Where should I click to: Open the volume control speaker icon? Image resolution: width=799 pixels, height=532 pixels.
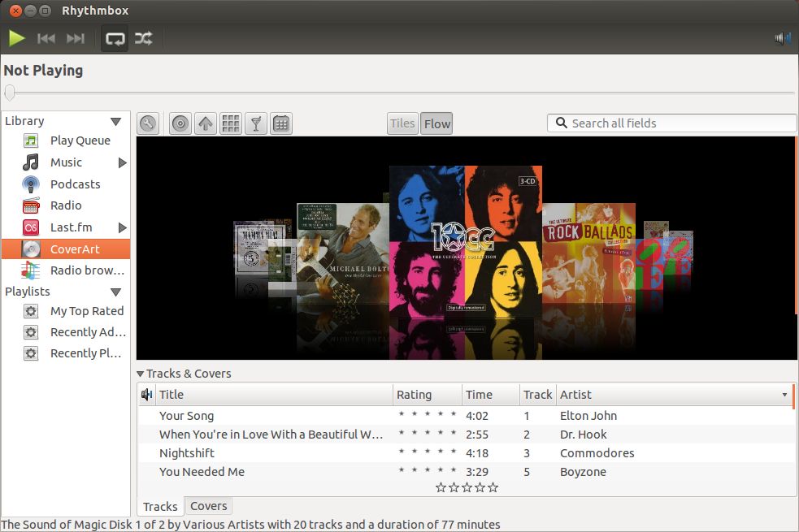782,38
